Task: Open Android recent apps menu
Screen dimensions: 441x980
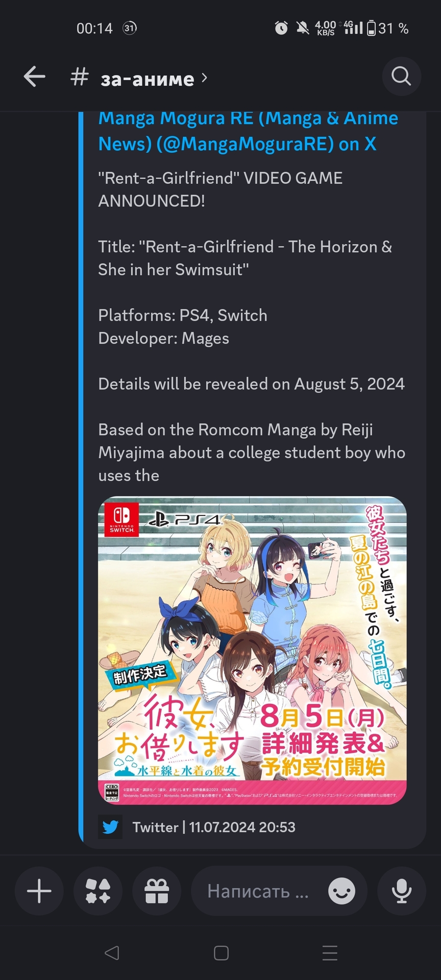Action: 330,953
